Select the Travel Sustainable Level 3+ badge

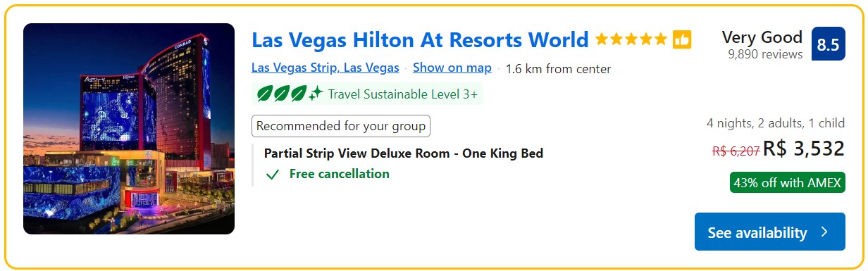coord(367,94)
